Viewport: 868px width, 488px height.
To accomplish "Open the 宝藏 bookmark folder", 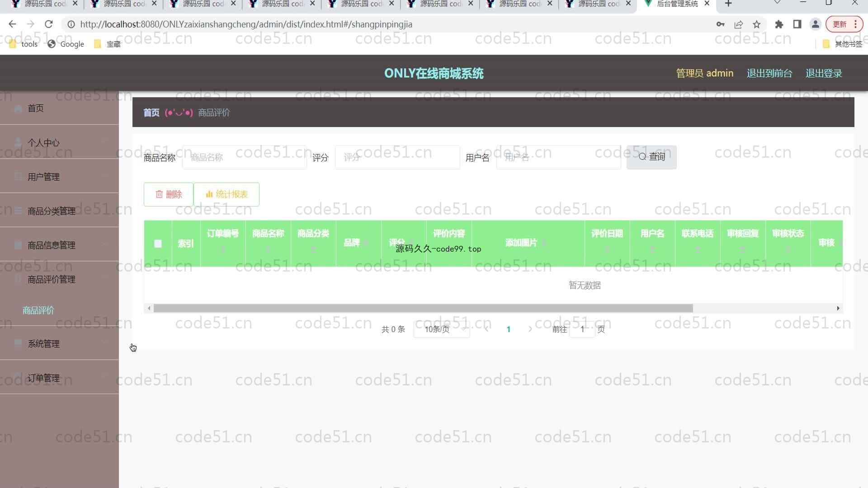I will [107, 44].
